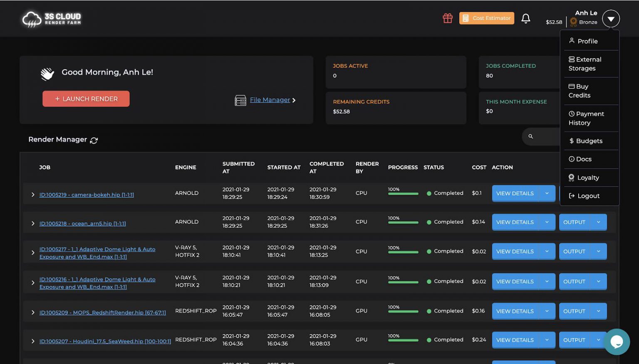Choose Buy Credits in the user menu

click(580, 91)
